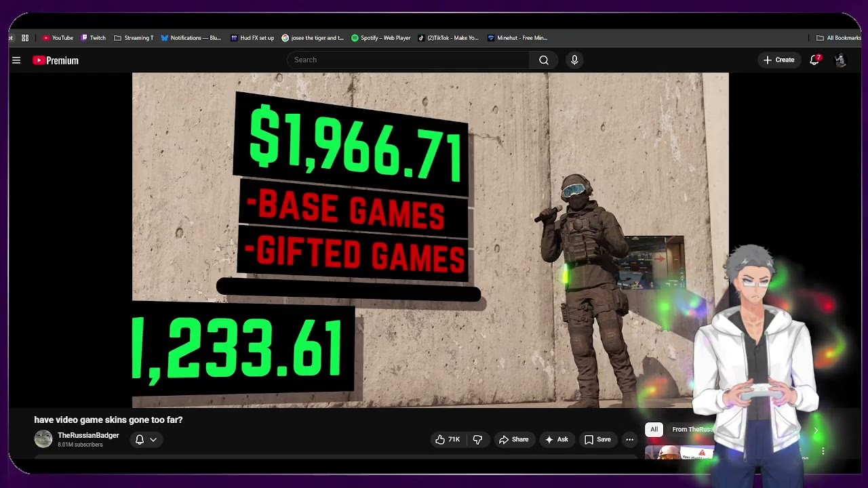Open the YouTube bookmark
Image resolution: width=868 pixels, height=488 pixels.
point(58,38)
